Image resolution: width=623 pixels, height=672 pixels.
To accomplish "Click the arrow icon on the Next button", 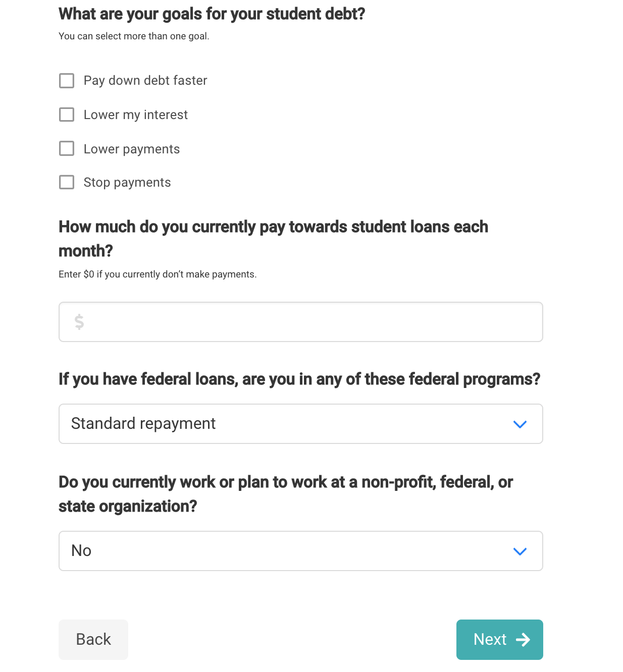I will click(523, 640).
